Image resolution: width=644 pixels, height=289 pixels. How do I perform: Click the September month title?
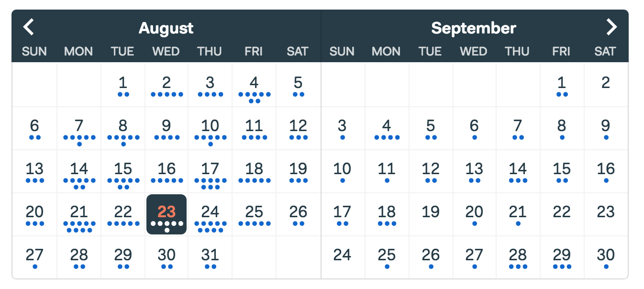[x=474, y=28]
